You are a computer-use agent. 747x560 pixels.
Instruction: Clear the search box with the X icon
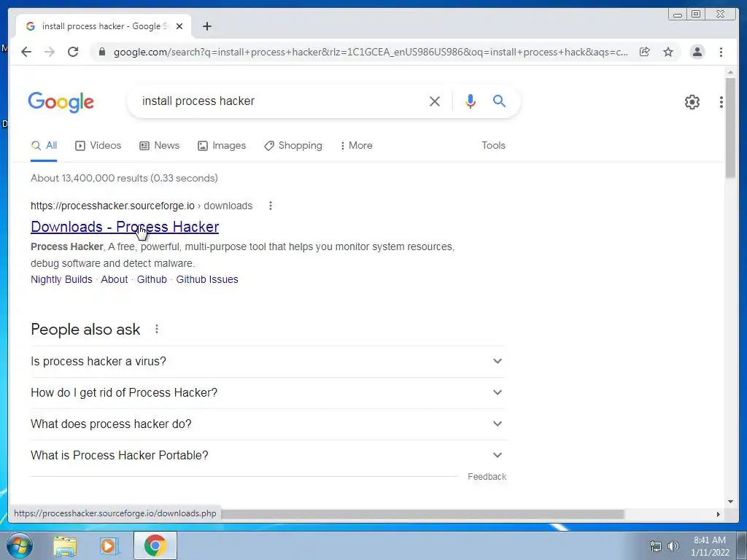(x=435, y=101)
